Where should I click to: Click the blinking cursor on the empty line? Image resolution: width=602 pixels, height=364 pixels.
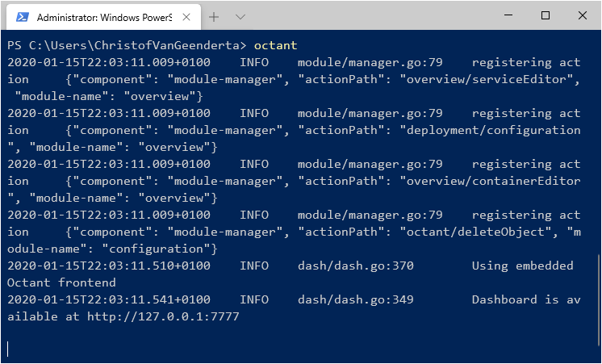[8, 349]
